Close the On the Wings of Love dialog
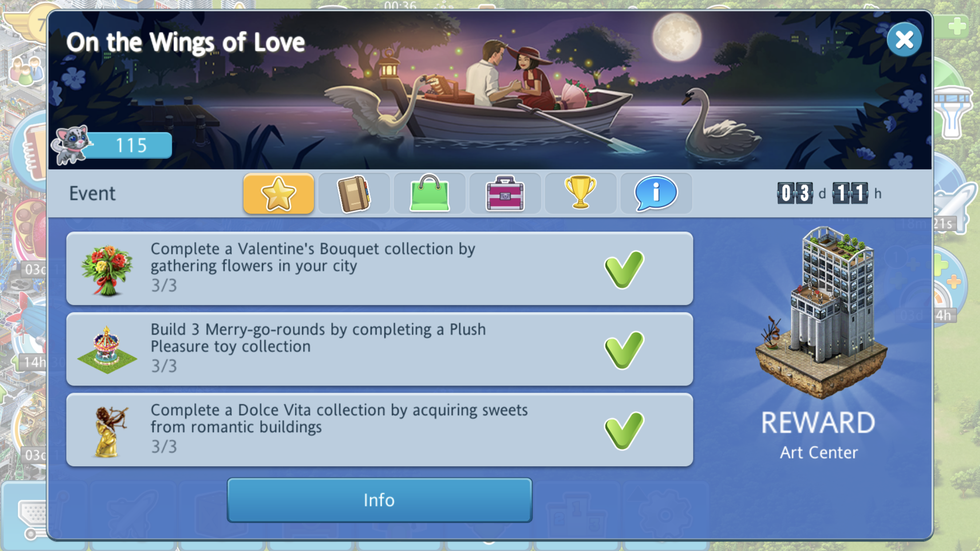Viewport: 980px width, 551px height. pyautogui.click(x=904, y=40)
